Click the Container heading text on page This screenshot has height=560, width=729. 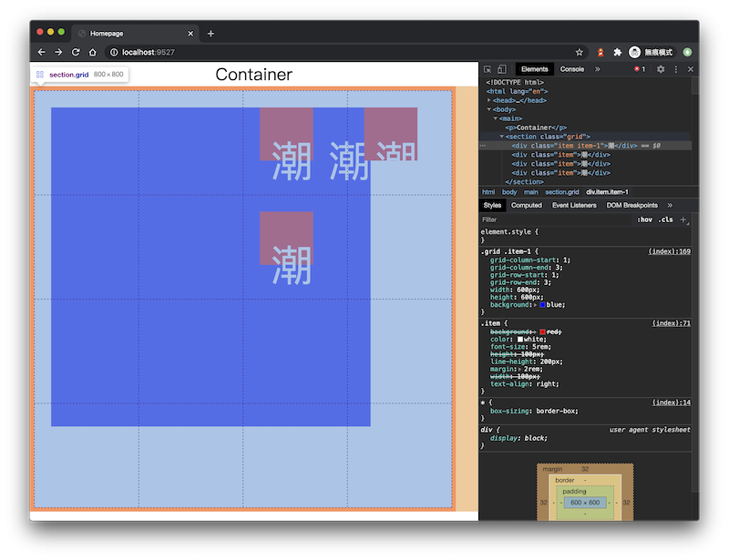254,75
